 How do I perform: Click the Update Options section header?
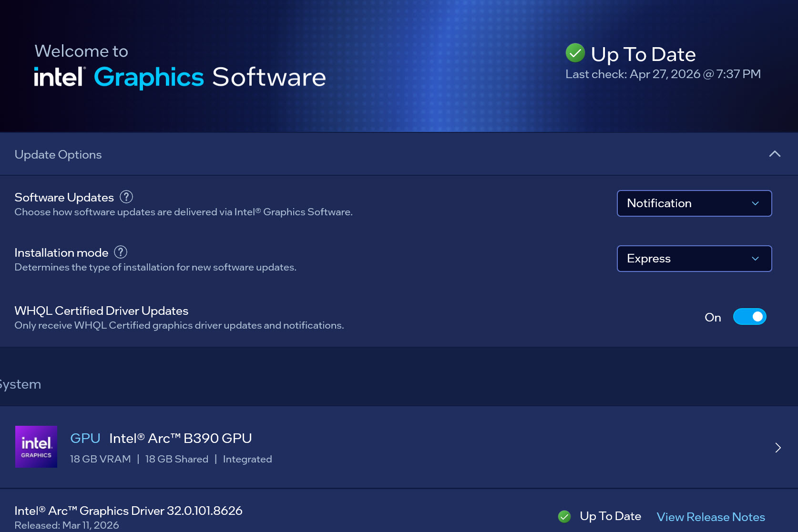(x=58, y=155)
